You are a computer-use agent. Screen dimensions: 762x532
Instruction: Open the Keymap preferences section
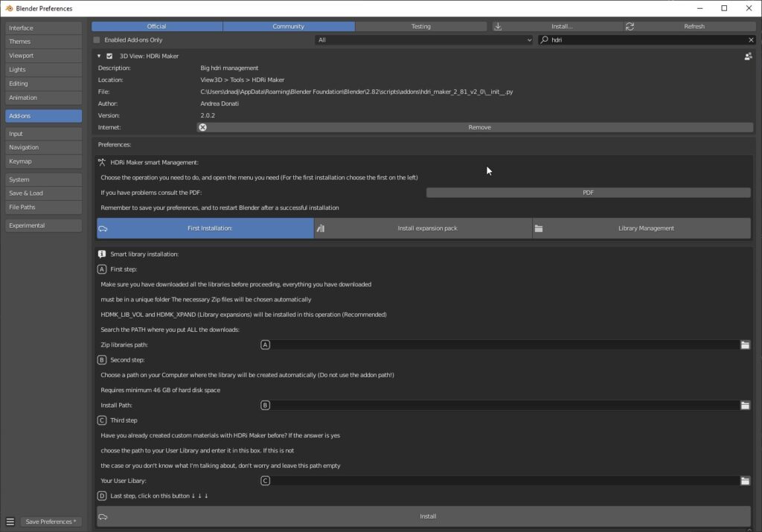point(44,161)
